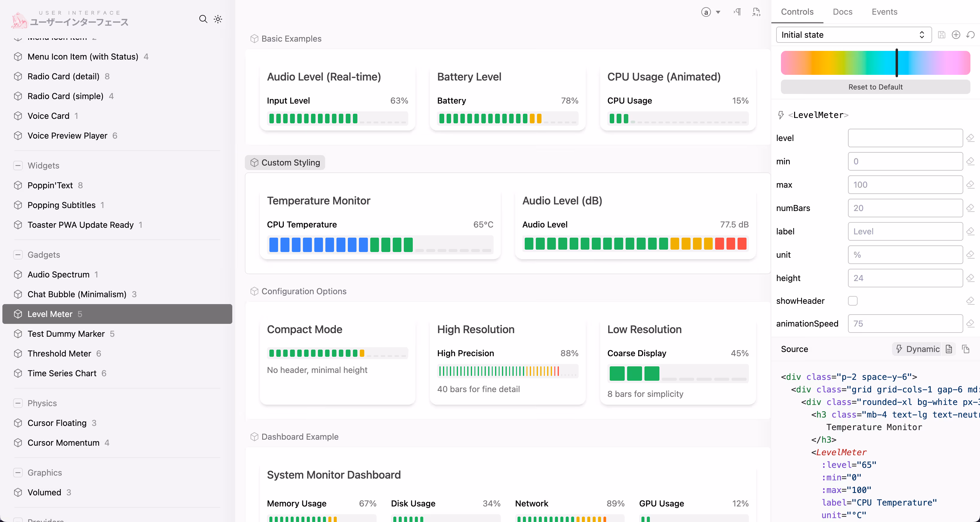Click the search magnifier icon in sidebar
The height and width of the screenshot is (522, 980).
click(x=203, y=19)
